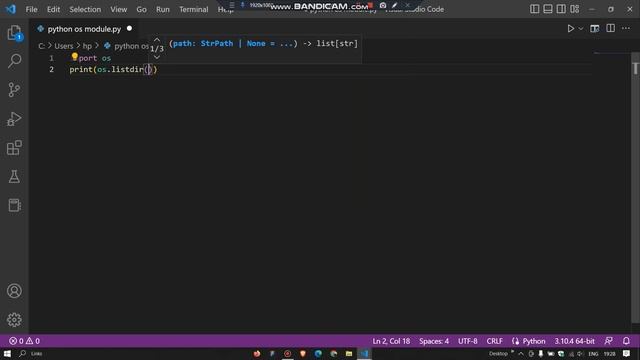
Task: Open the Firefox icon on the taskbar
Action: (x=257, y=353)
